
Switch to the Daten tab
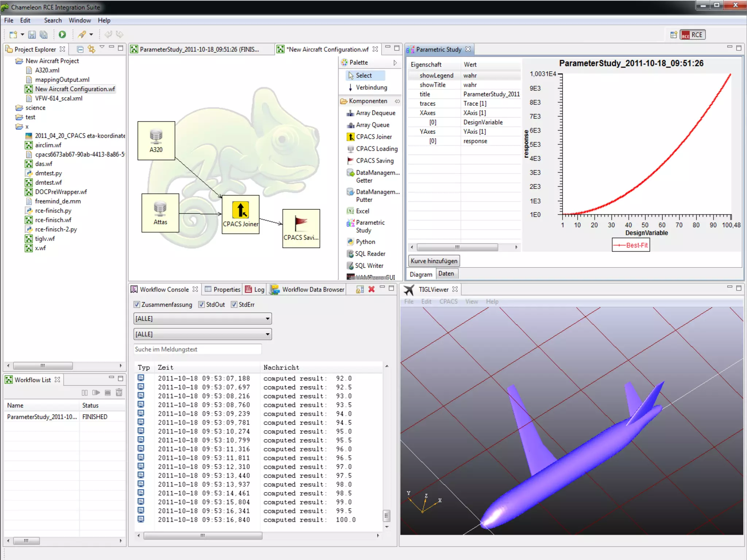(446, 274)
